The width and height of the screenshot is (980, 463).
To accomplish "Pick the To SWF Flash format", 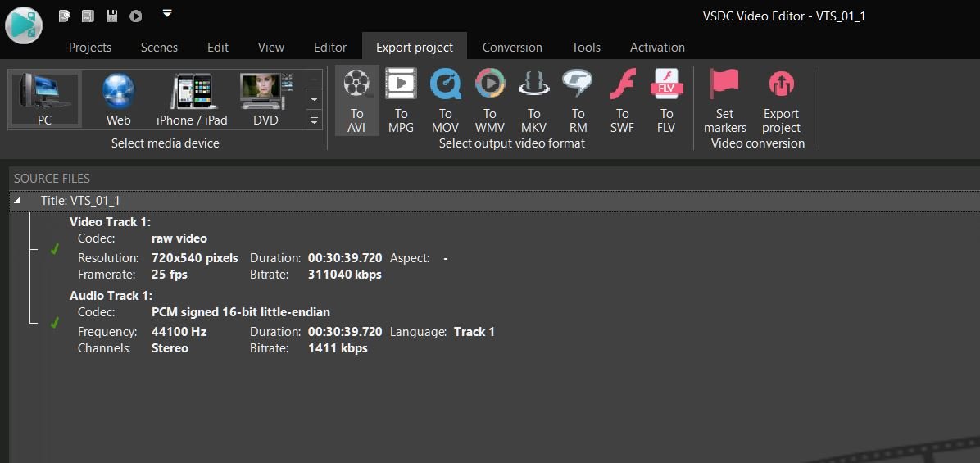I will coord(623,101).
